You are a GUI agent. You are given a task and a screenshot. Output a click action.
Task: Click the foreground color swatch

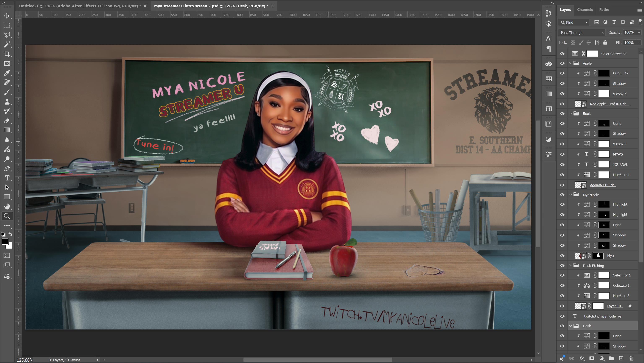pyautogui.click(x=5, y=242)
